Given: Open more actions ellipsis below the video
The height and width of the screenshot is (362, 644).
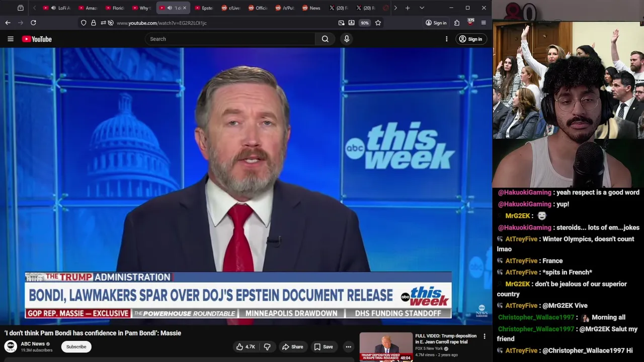Looking at the screenshot, I should (348, 346).
